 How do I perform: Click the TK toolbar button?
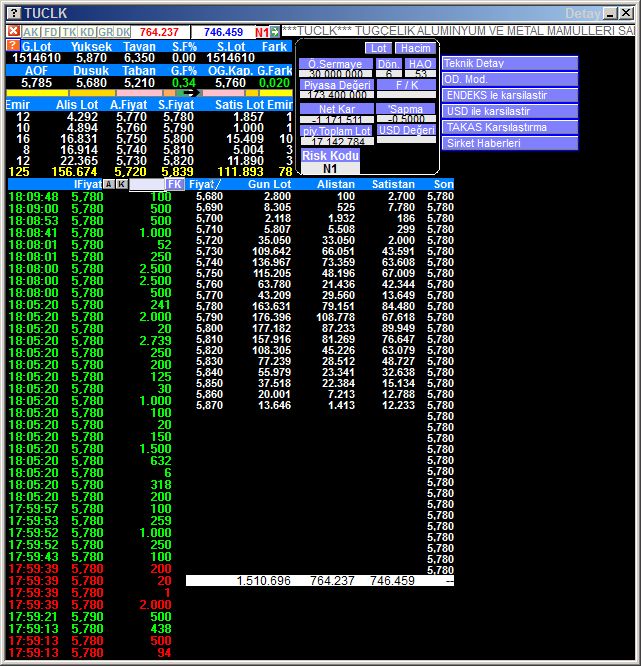point(69,32)
